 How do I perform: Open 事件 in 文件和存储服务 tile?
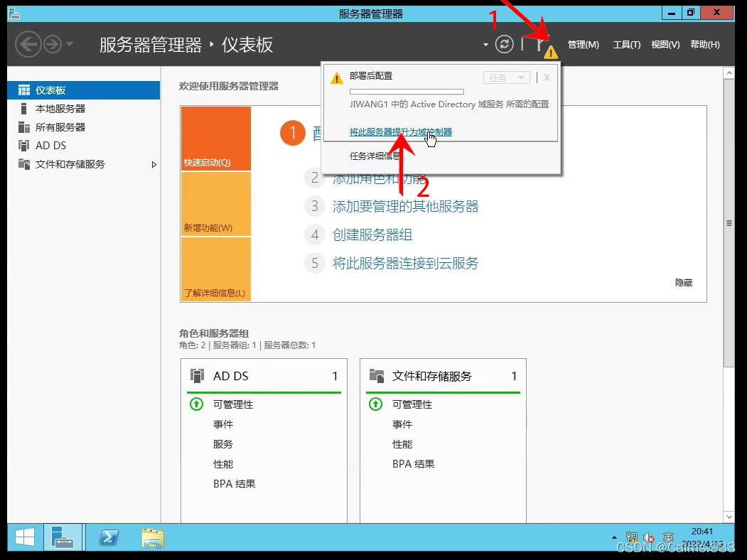tap(402, 424)
